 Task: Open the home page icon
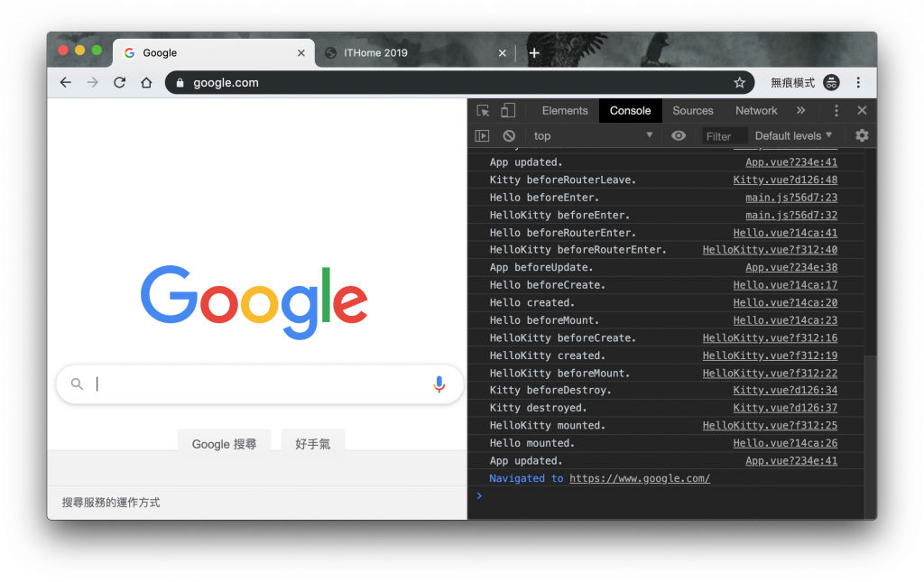point(146,82)
